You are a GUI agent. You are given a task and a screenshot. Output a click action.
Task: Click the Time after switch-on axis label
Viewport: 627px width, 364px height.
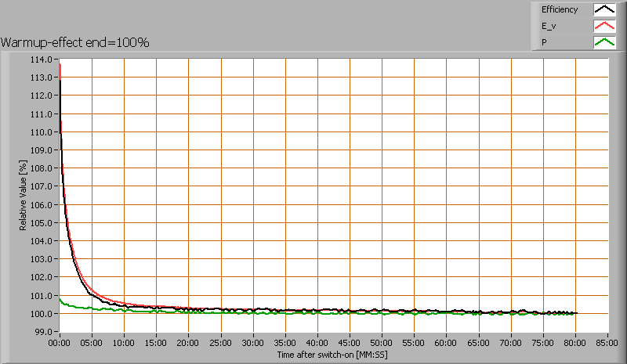[333, 355]
